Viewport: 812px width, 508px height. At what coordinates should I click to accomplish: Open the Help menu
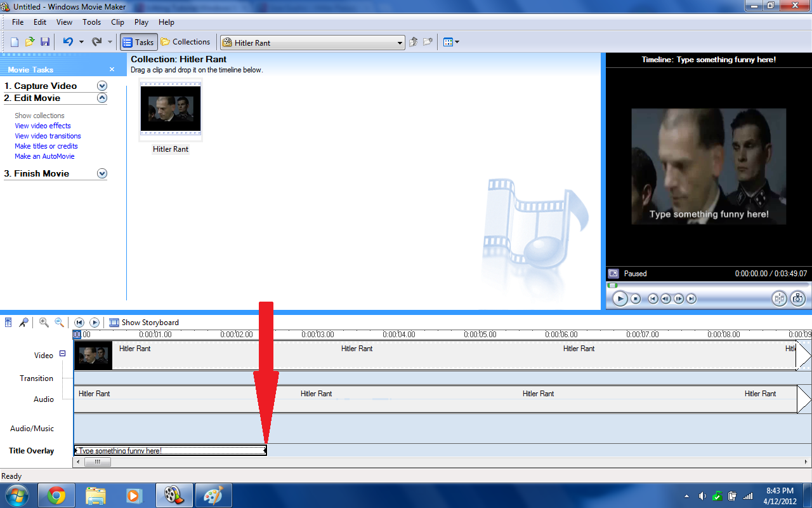click(166, 22)
